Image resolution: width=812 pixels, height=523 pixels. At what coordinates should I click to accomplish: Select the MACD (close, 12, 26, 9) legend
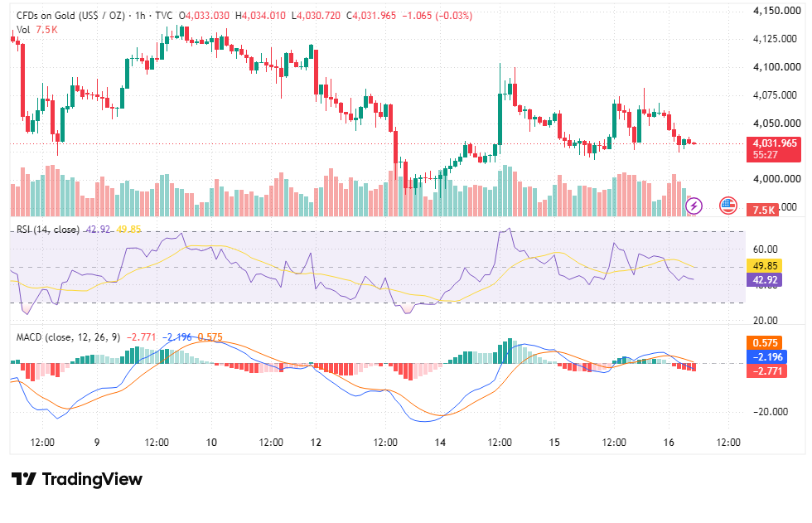(x=68, y=337)
